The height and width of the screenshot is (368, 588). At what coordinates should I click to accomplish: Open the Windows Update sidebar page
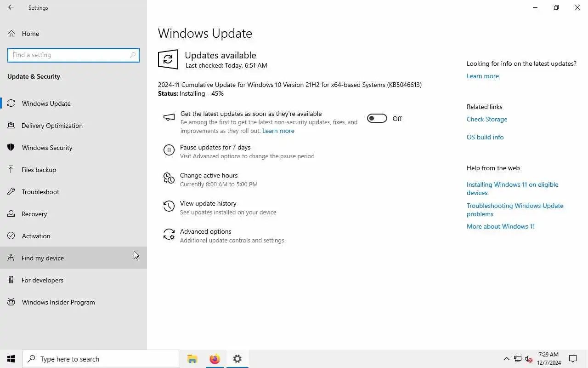coord(73,103)
